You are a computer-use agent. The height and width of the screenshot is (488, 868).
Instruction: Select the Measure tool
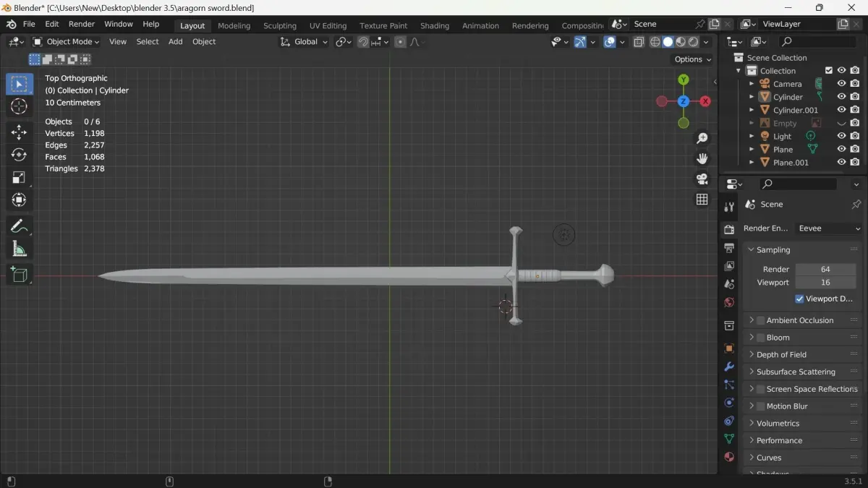tap(20, 249)
